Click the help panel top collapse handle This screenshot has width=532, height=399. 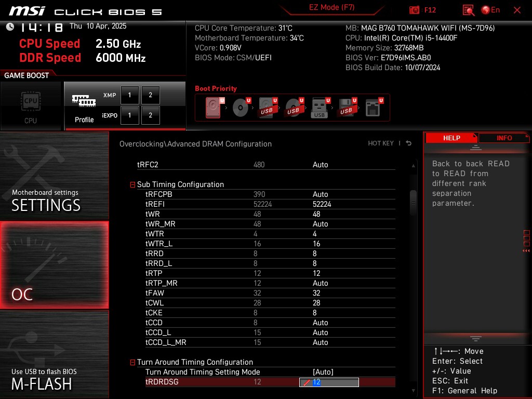476,148
